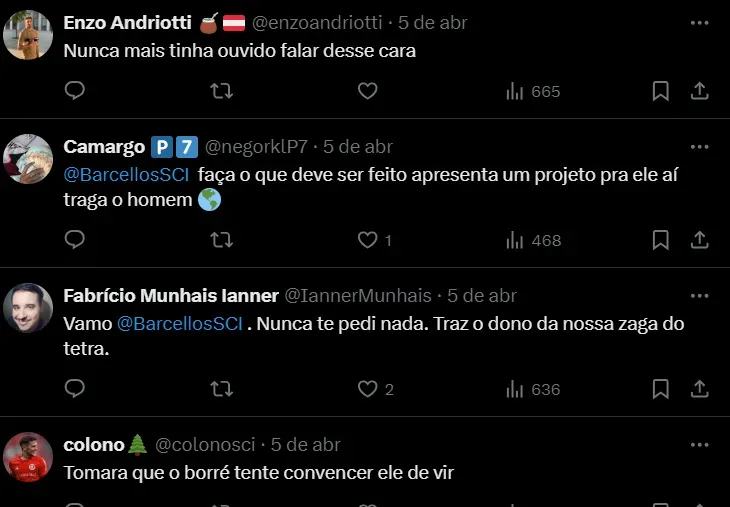
Task: Retweet Fabrício Munhais Ianner's post
Action: pyautogui.click(x=221, y=389)
